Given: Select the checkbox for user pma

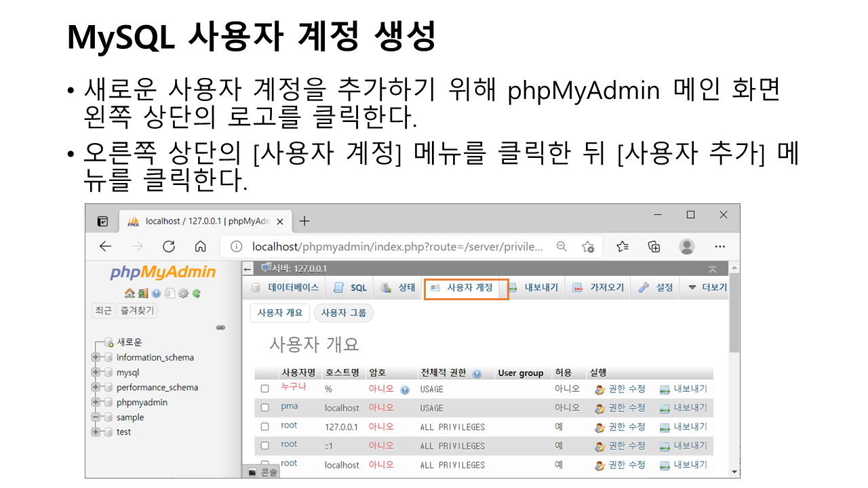Looking at the screenshot, I should (x=265, y=408).
